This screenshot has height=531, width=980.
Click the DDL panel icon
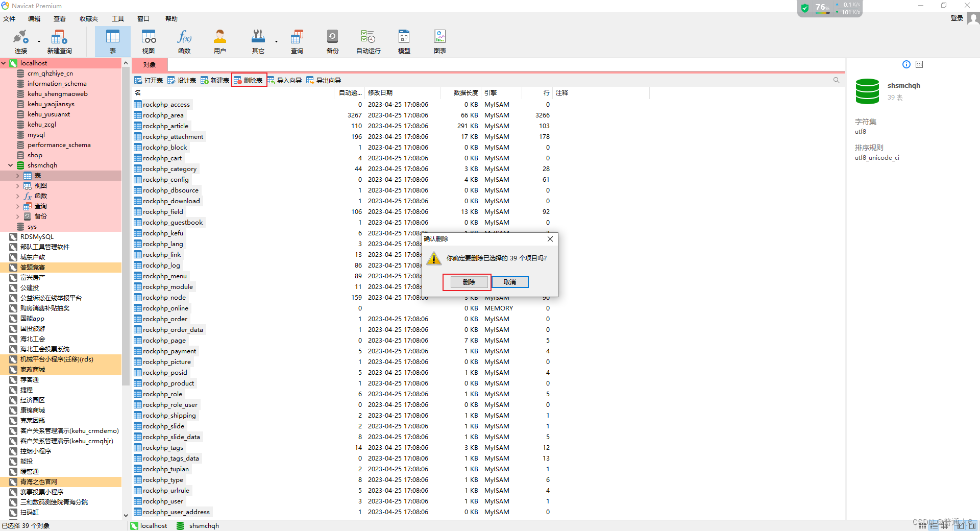(x=919, y=64)
